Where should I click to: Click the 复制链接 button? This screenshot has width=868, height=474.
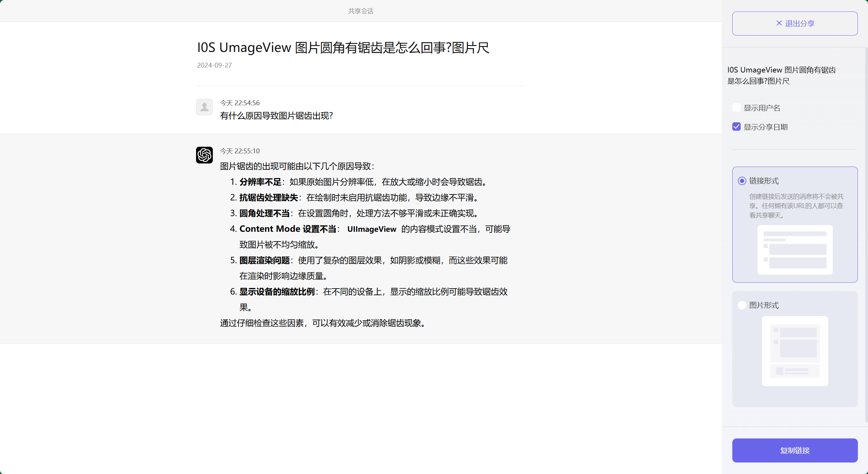point(795,450)
